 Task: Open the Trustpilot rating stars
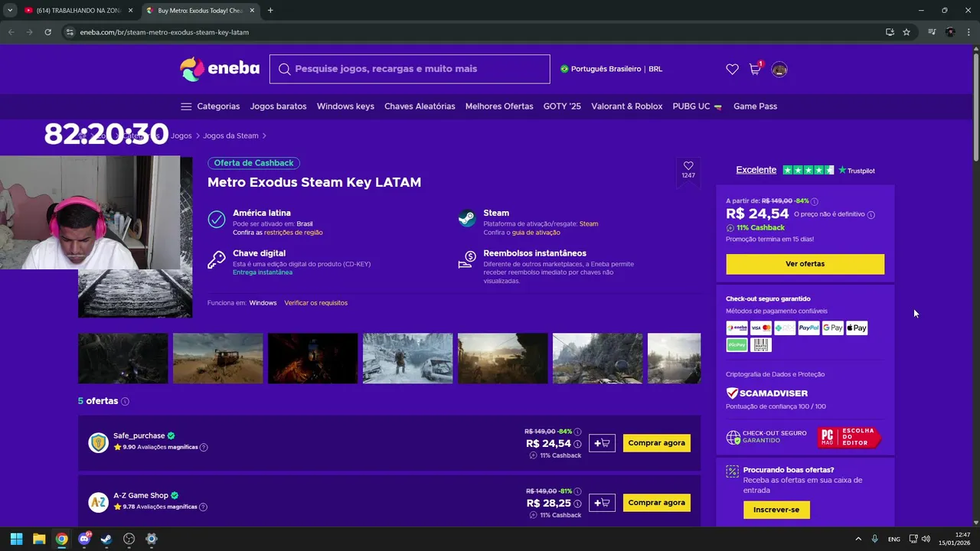pos(808,170)
